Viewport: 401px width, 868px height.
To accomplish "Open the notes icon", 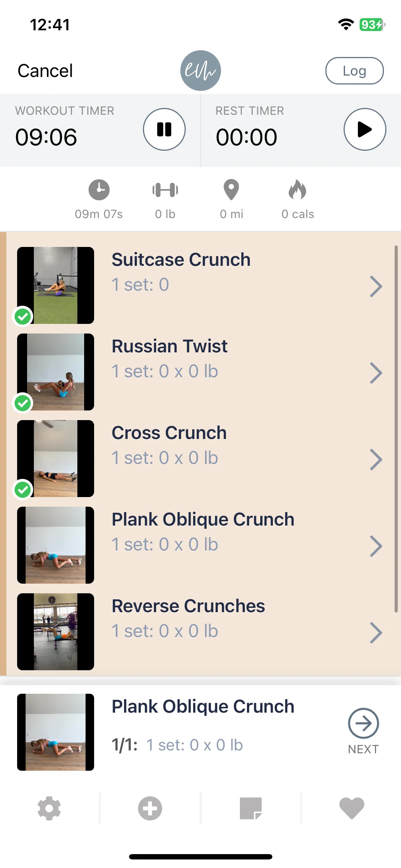I will (251, 808).
